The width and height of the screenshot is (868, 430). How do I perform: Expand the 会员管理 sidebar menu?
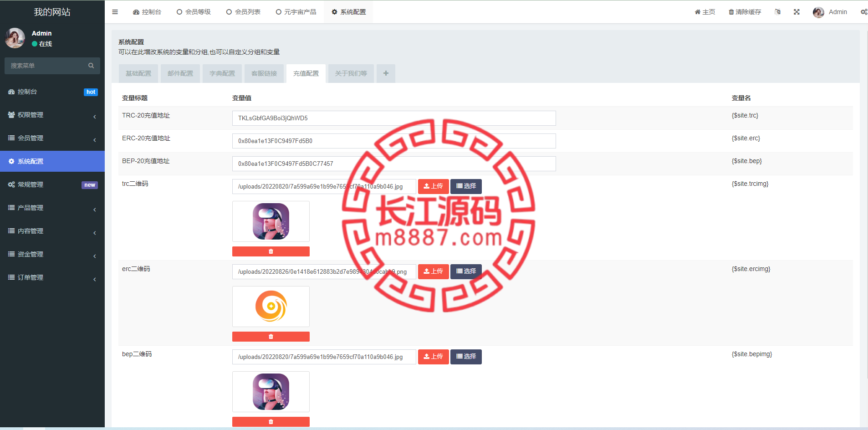tap(52, 138)
